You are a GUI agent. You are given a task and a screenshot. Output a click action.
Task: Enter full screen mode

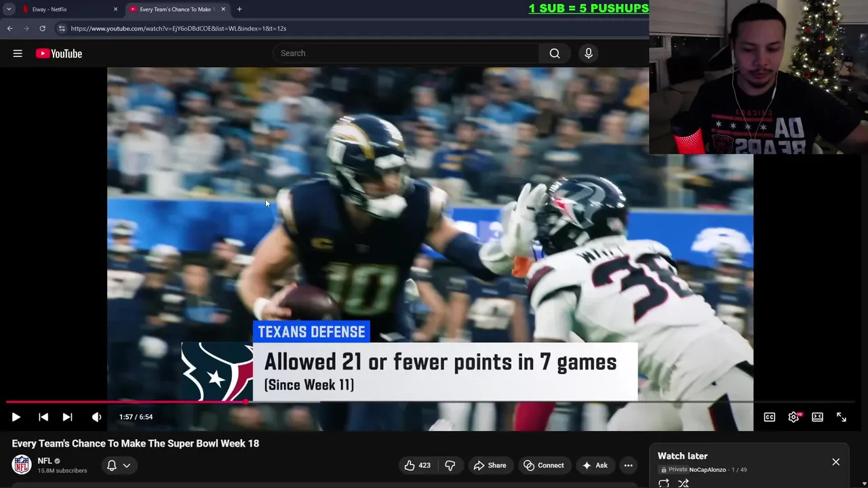point(842,417)
